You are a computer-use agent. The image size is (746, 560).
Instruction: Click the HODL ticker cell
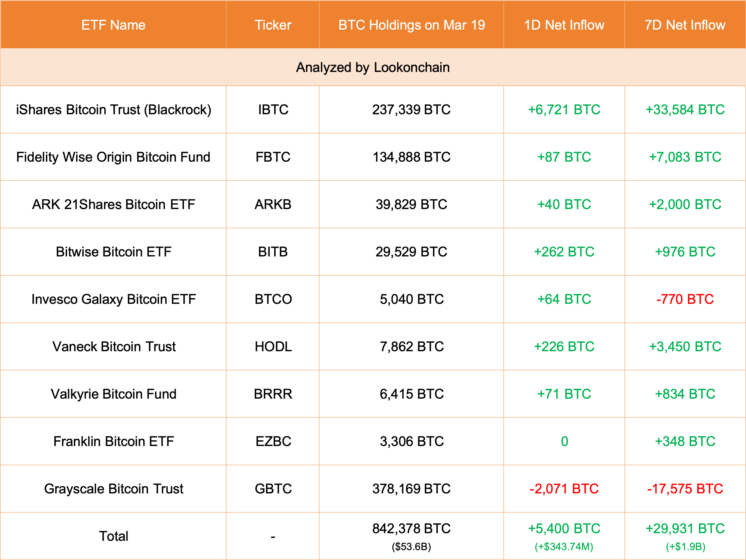pyautogui.click(x=273, y=346)
